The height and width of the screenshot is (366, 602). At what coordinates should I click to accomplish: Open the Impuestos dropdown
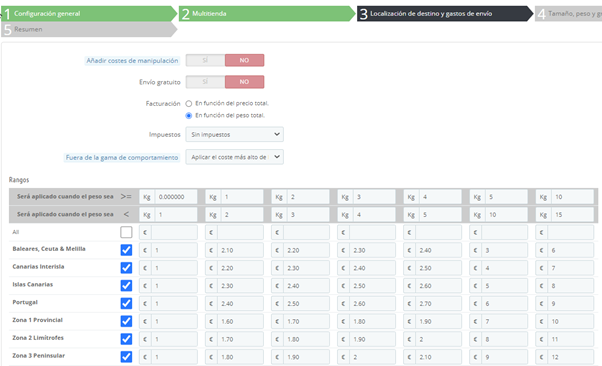click(235, 134)
